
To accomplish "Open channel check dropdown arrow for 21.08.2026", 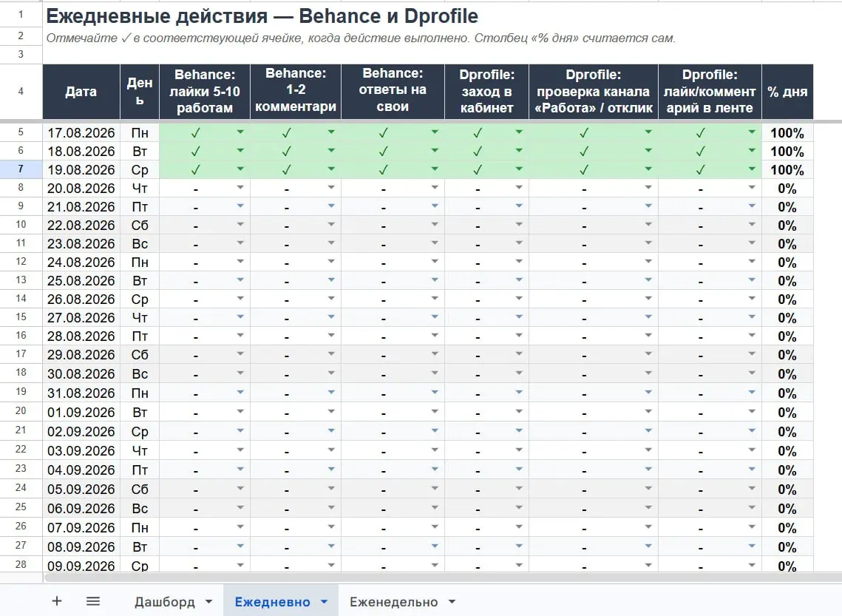I will [x=648, y=206].
